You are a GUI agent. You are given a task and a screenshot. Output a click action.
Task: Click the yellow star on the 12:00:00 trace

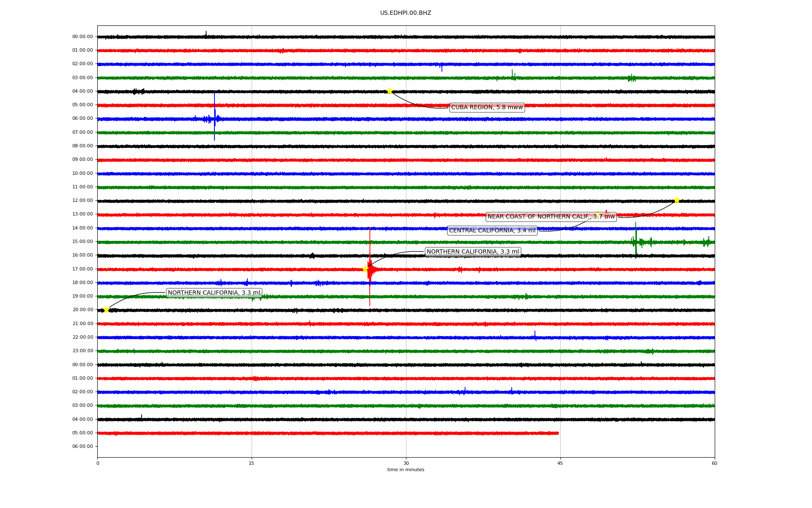pos(677,200)
